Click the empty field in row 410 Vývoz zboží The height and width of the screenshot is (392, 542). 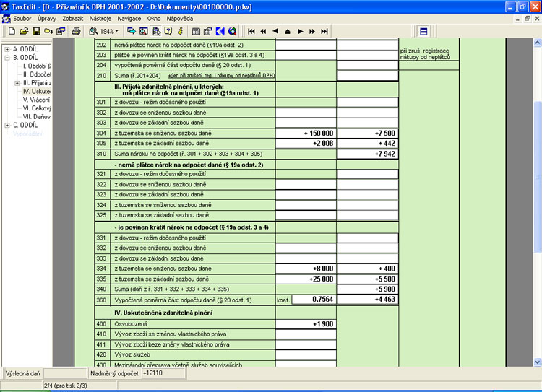click(x=306, y=334)
